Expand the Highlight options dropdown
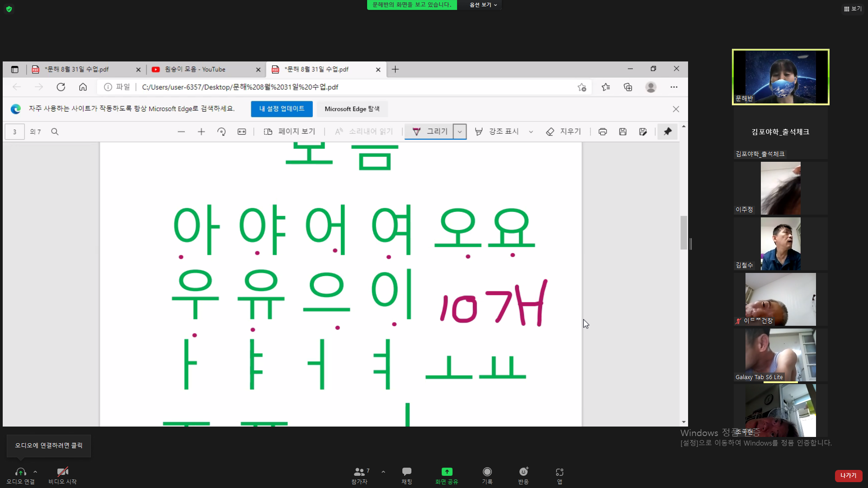 click(x=531, y=131)
